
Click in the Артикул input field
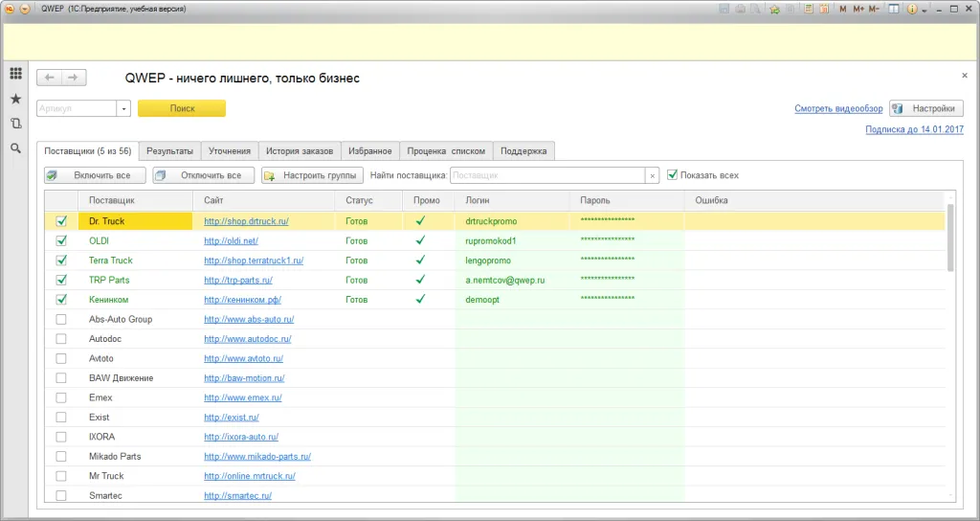click(x=77, y=109)
